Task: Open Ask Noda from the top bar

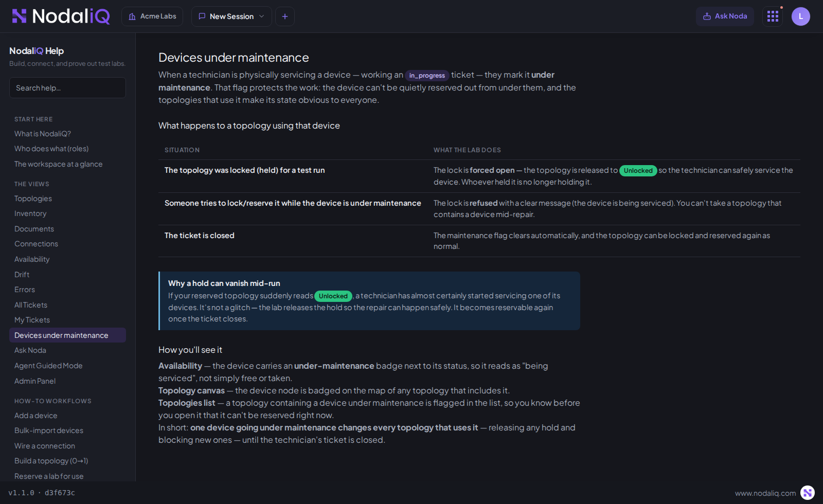Action: click(x=725, y=16)
